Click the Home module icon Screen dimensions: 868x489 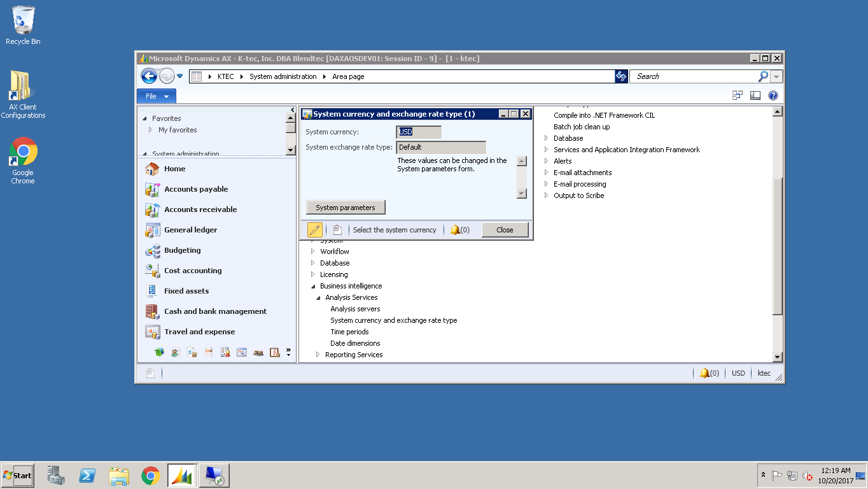click(152, 169)
